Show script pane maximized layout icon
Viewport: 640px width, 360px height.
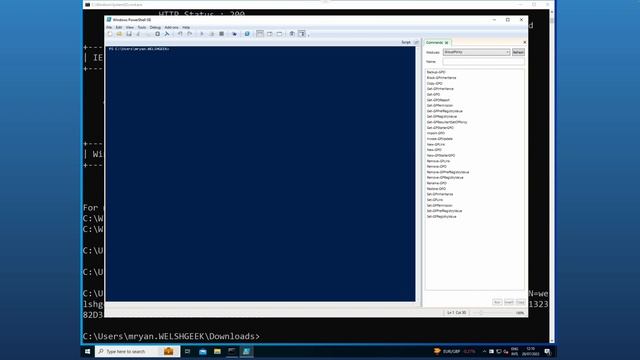(x=280, y=34)
